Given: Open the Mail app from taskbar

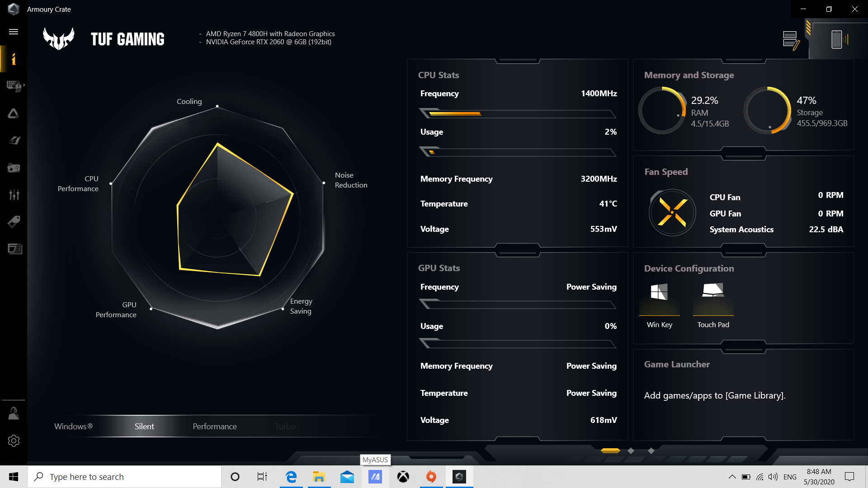Looking at the screenshot, I should coord(347,477).
